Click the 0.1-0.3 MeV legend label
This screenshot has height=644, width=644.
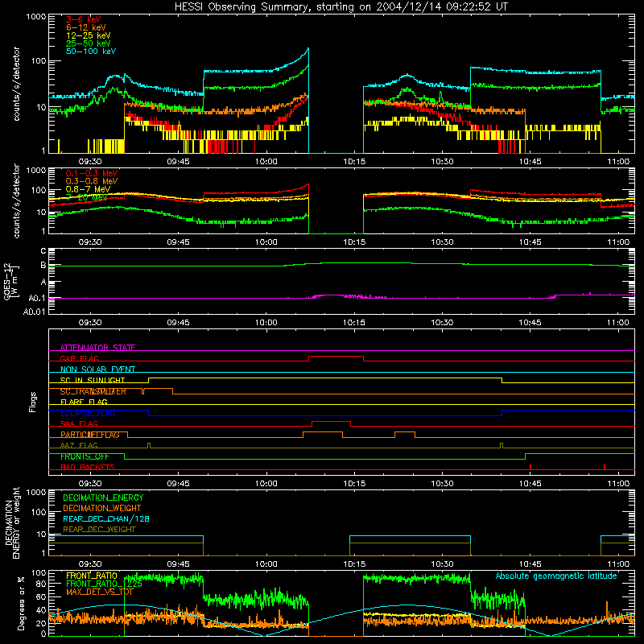click(x=92, y=173)
